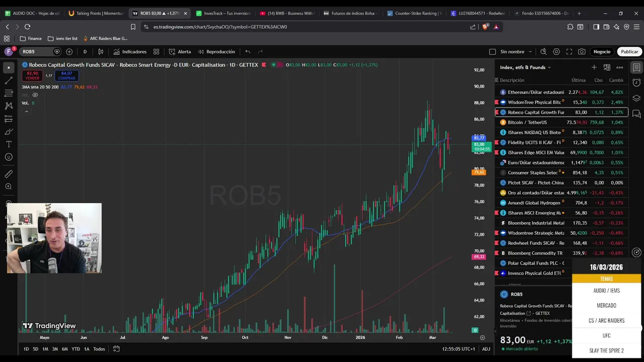Viewport: 644px width, 362px height.
Task: Click the COMPRAR 84,07 buy button
Action: [66, 75]
